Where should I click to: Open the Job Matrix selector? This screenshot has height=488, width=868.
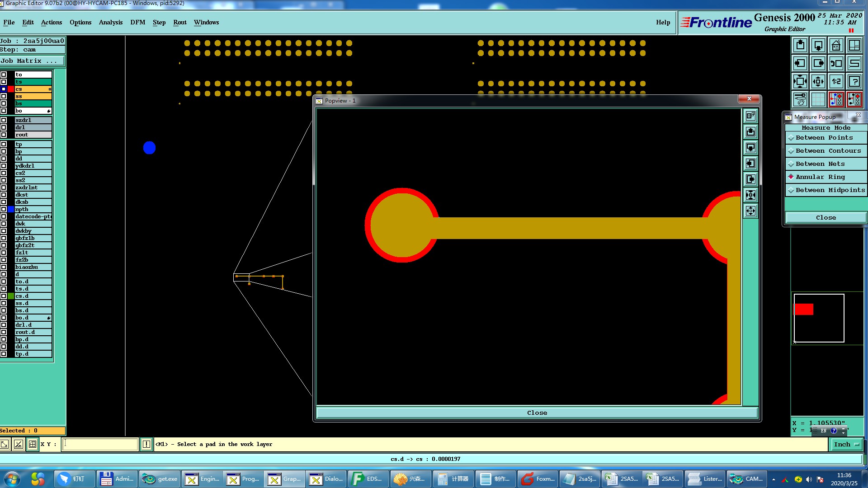coord(32,61)
